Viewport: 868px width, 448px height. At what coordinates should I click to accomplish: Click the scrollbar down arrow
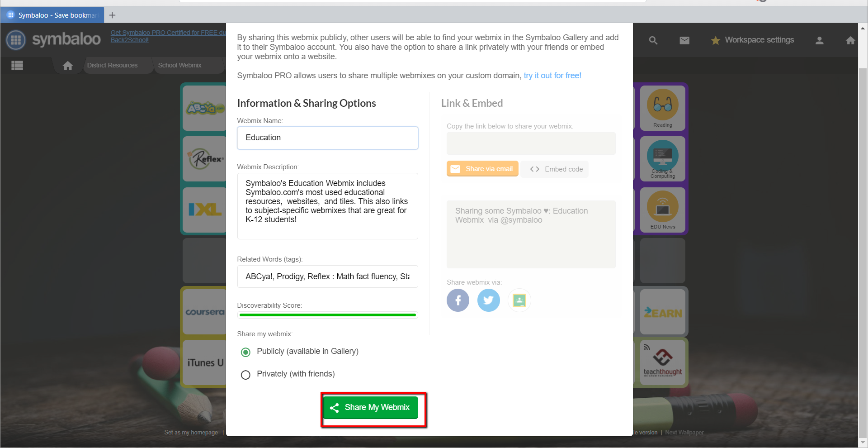(x=863, y=443)
